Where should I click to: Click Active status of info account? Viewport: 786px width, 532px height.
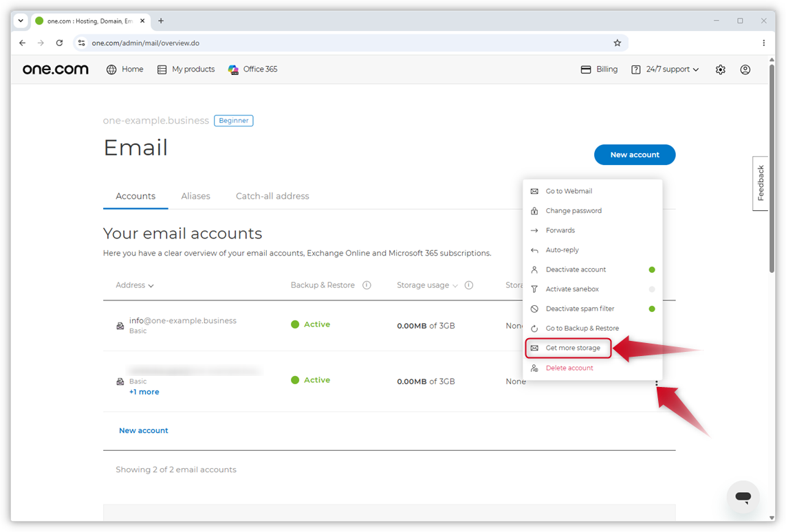click(310, 324)
